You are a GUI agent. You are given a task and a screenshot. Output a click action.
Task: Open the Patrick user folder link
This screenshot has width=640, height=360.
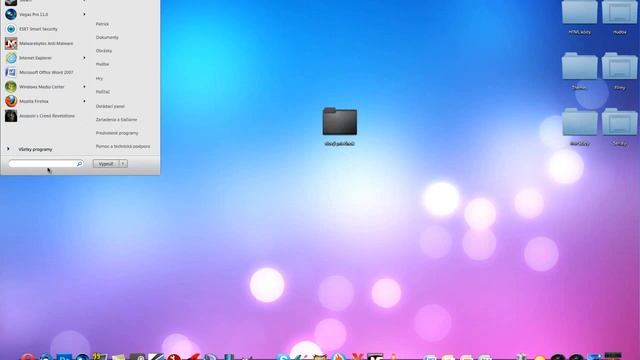tap(102, 24)
